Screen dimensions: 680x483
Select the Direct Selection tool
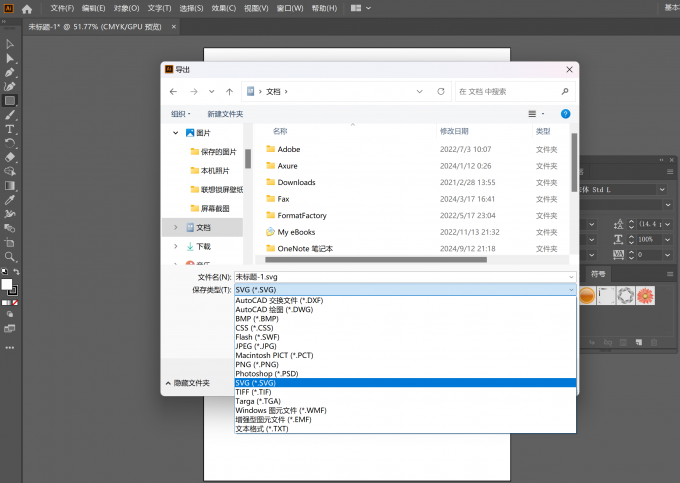click(10, 59)
